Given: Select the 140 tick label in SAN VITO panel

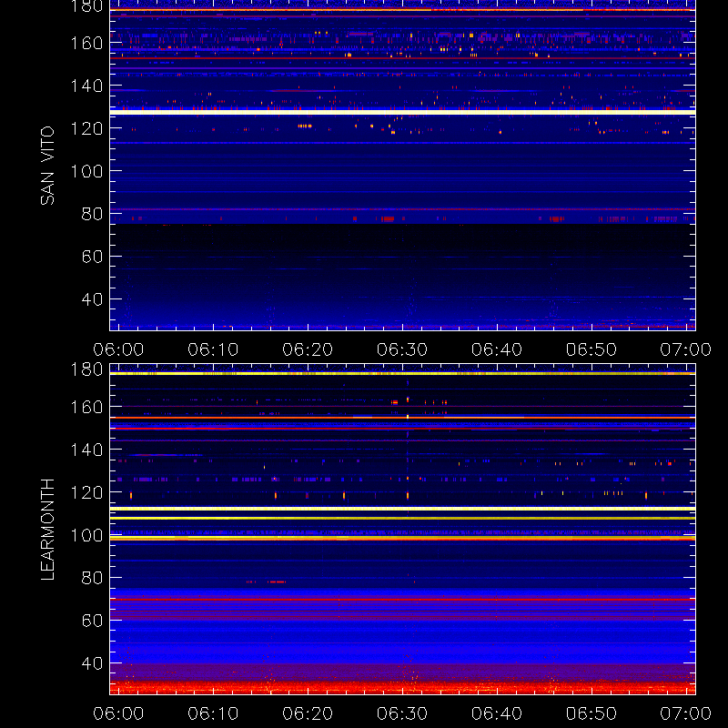Looking at the screenshot, I should [86, 86].
